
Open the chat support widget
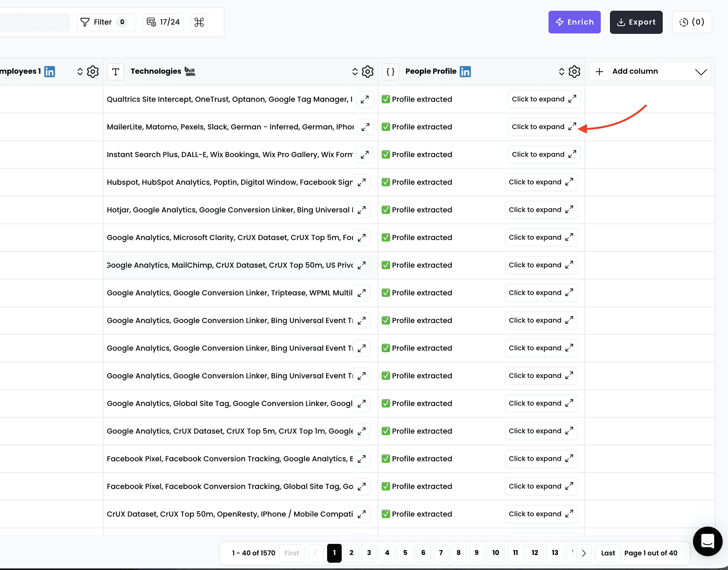pyautogui.click(x=708, y=542)
